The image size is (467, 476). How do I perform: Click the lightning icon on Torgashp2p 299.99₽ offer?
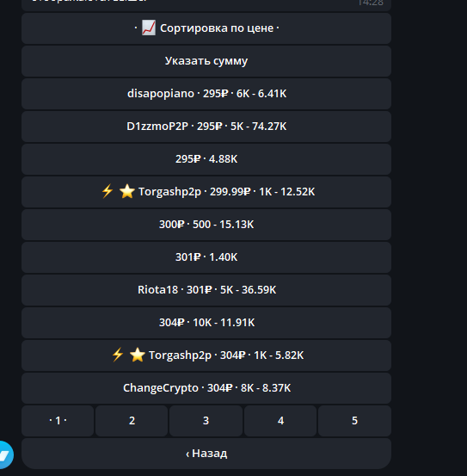coord(108,192)
